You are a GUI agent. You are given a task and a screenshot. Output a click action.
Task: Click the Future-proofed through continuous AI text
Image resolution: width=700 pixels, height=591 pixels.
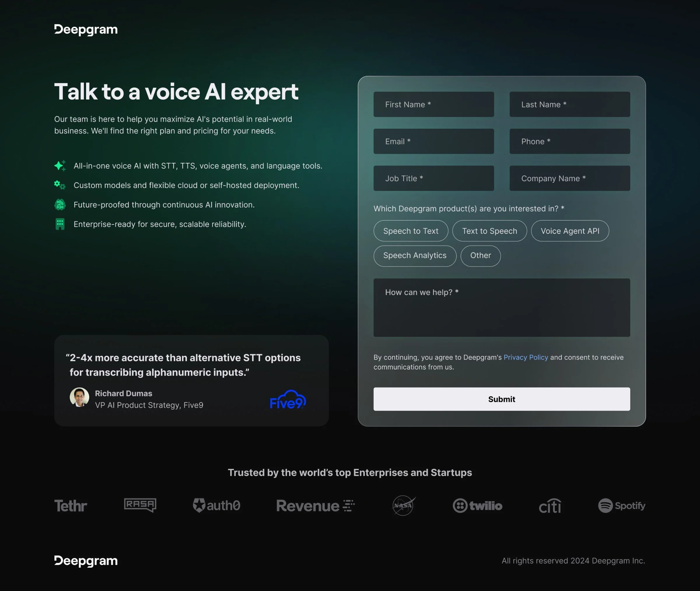click(164, 205)
